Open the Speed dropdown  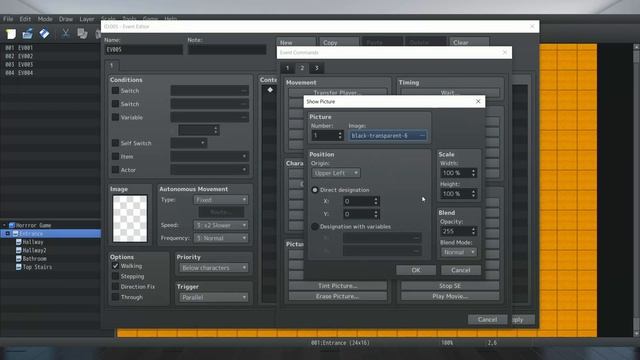[x=221, y=225]
